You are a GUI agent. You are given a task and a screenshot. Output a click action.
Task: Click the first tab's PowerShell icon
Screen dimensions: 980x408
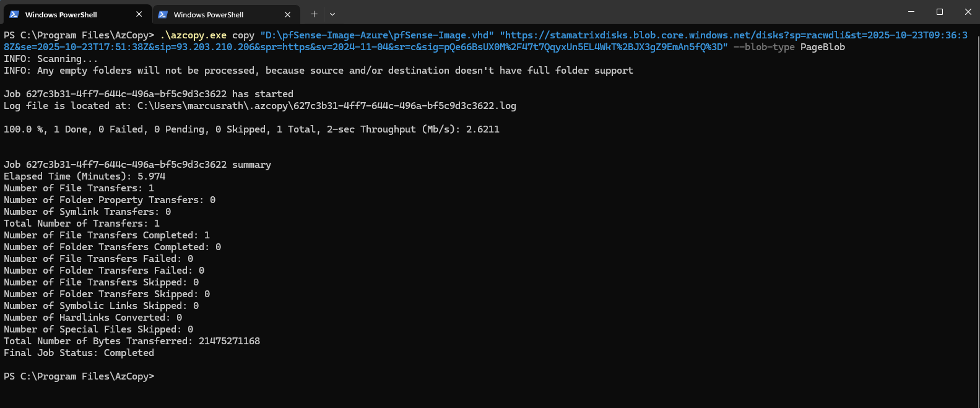pyautogui.click(x=14, y=14)
